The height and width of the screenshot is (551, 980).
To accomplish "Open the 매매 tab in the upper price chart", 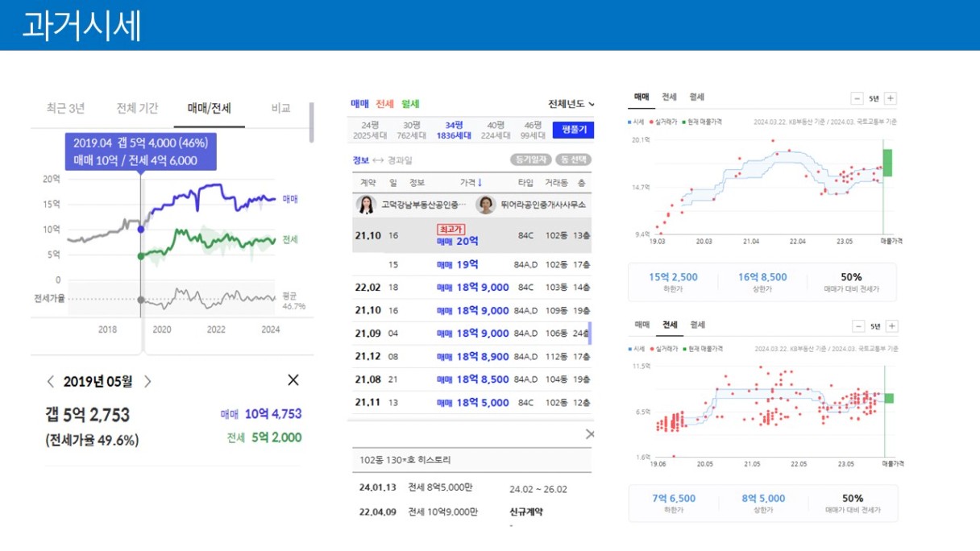I will (x=642, y=97).
